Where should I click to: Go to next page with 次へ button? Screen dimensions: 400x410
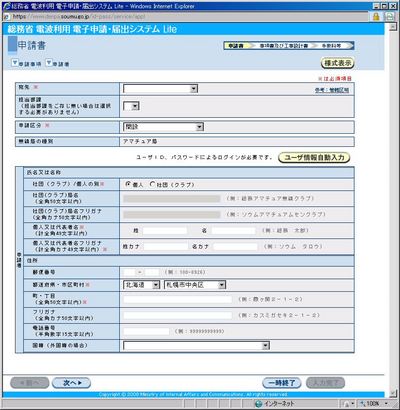(71, 383)
